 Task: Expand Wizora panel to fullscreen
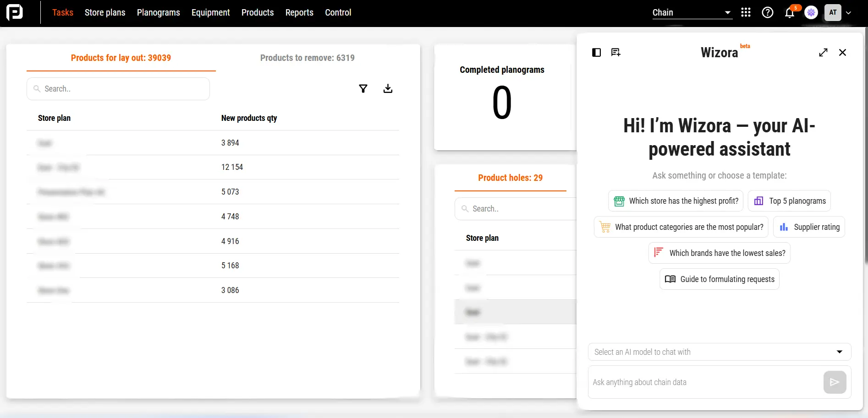pos(824,52)
